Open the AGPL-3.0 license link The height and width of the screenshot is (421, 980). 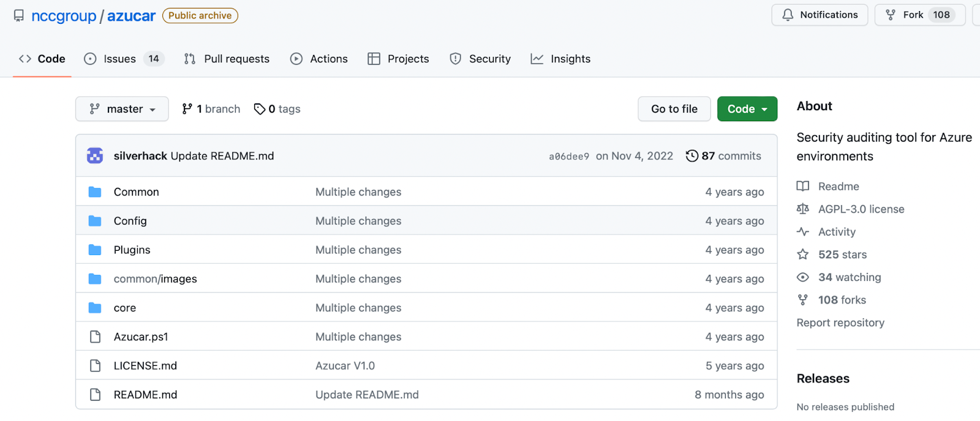tap(861, 209)
